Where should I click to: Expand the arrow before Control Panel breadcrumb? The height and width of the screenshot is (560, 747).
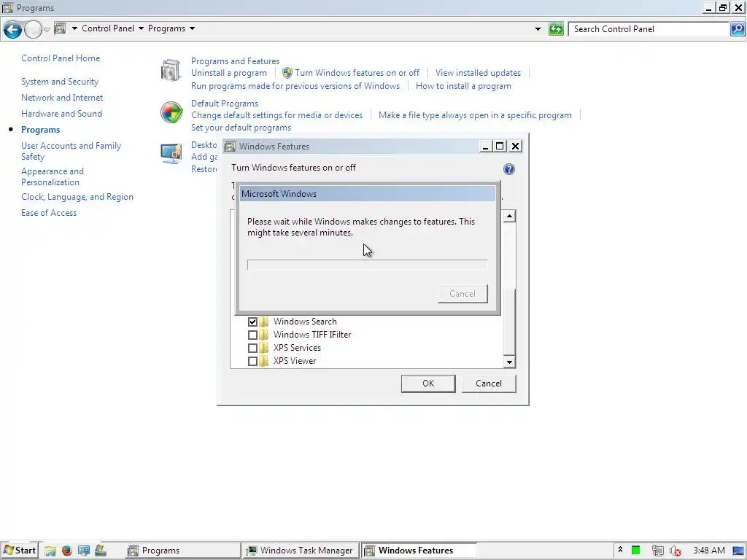74,28
